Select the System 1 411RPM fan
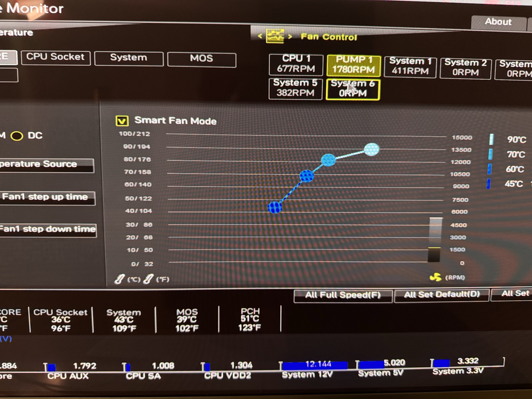Screen dimensions: 532x399 click(x=410, y=67)
